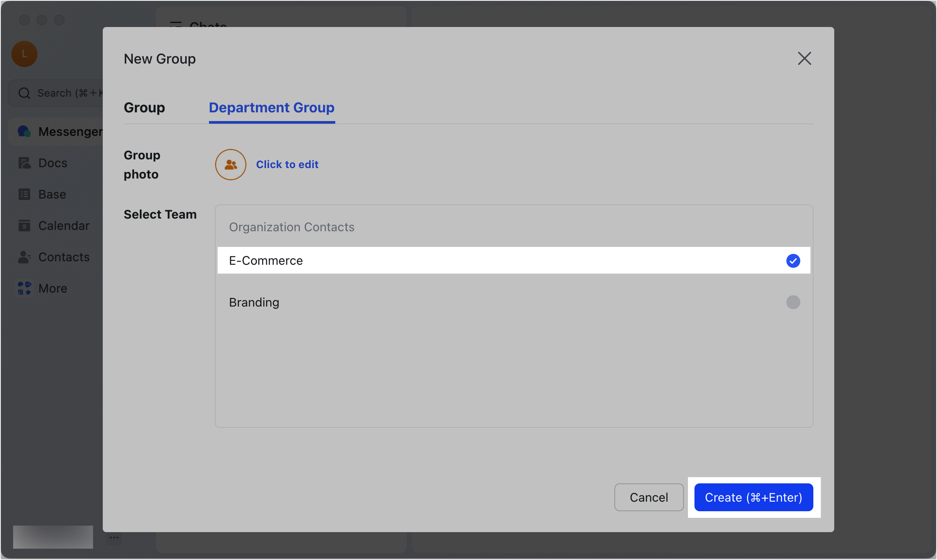
Task: Deselect the E-Commerce team checkmark
Action: pos(793,261)
